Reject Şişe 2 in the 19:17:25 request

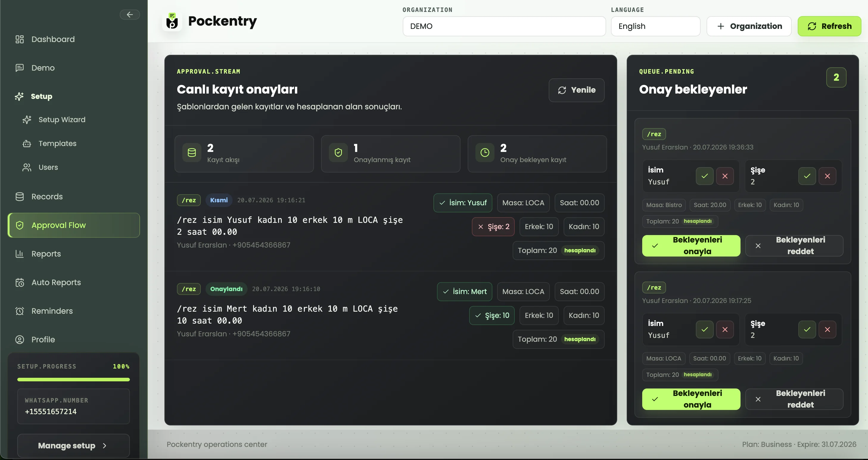827,330
